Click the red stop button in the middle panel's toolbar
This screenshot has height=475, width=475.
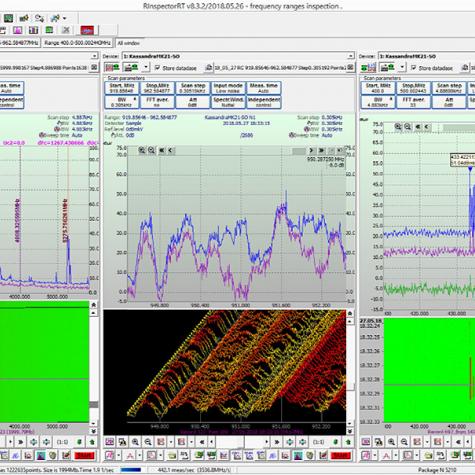[x=340, y=455]
